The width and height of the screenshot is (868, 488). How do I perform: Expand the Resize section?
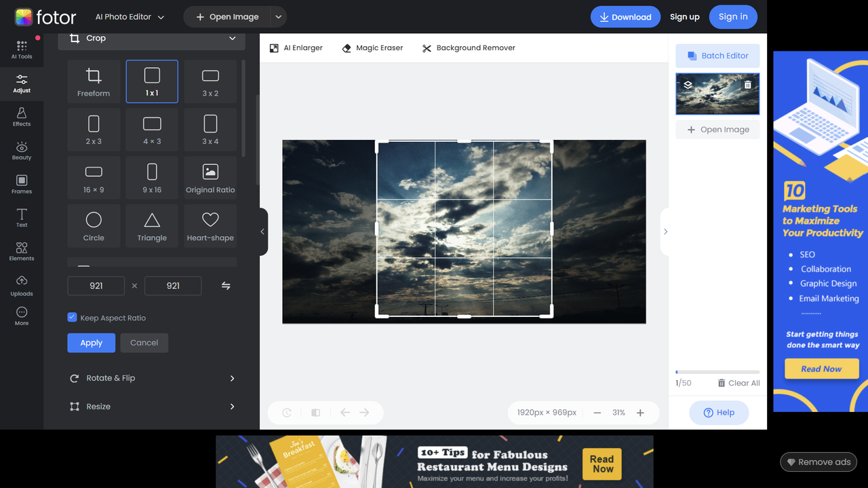tap(152, 407)
